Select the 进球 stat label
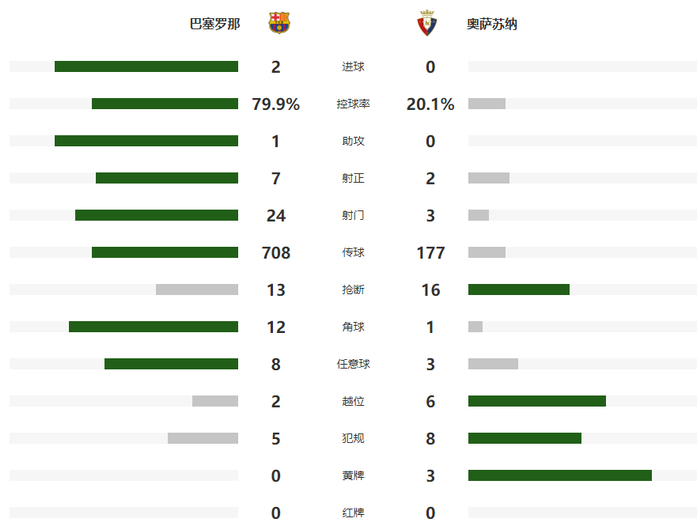The height and width of the screenshot is (526, 700). (x=353, y=67)
